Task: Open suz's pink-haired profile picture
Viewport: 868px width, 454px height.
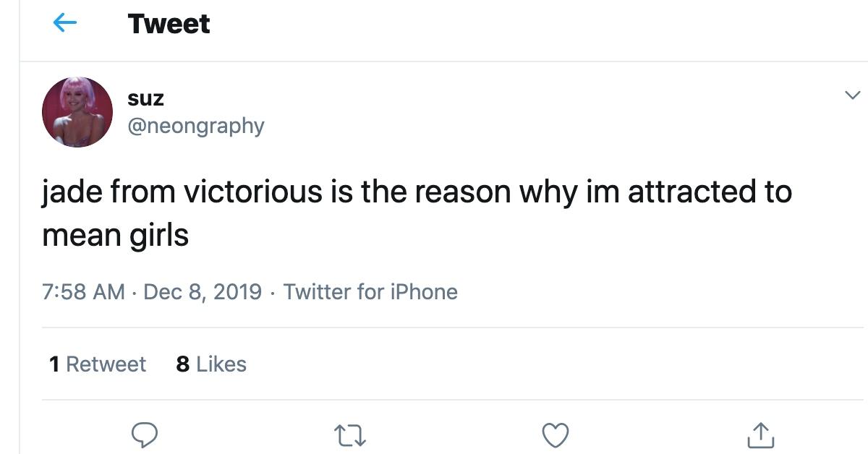Action: coord(77,112)
